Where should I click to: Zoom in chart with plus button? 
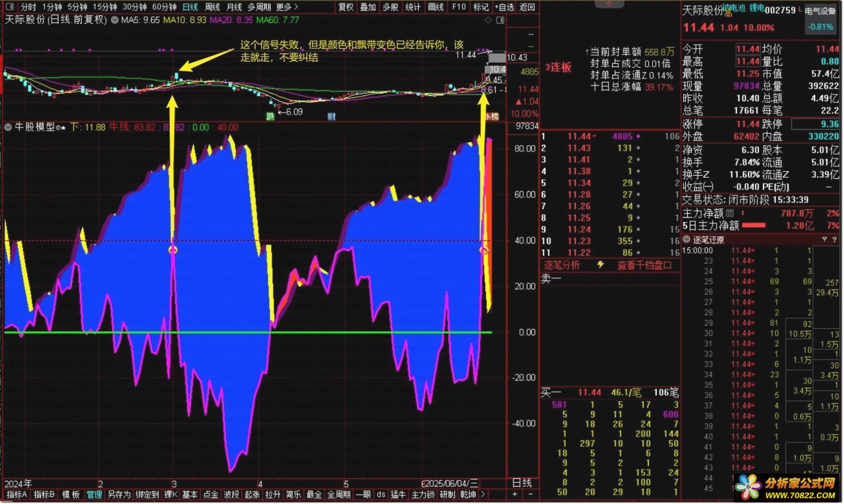[x=515, y=495]
